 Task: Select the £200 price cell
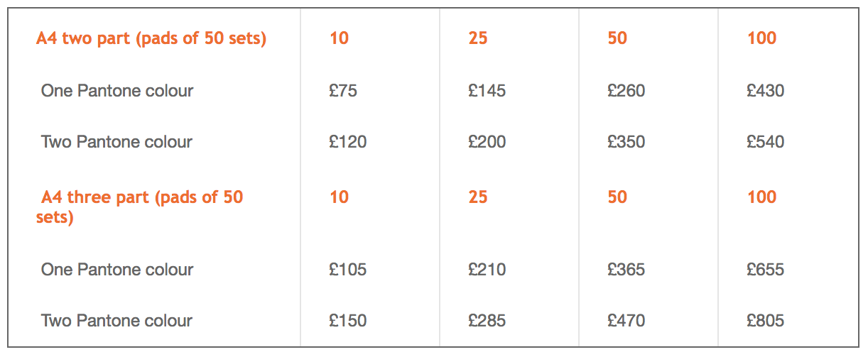[487, 142]
